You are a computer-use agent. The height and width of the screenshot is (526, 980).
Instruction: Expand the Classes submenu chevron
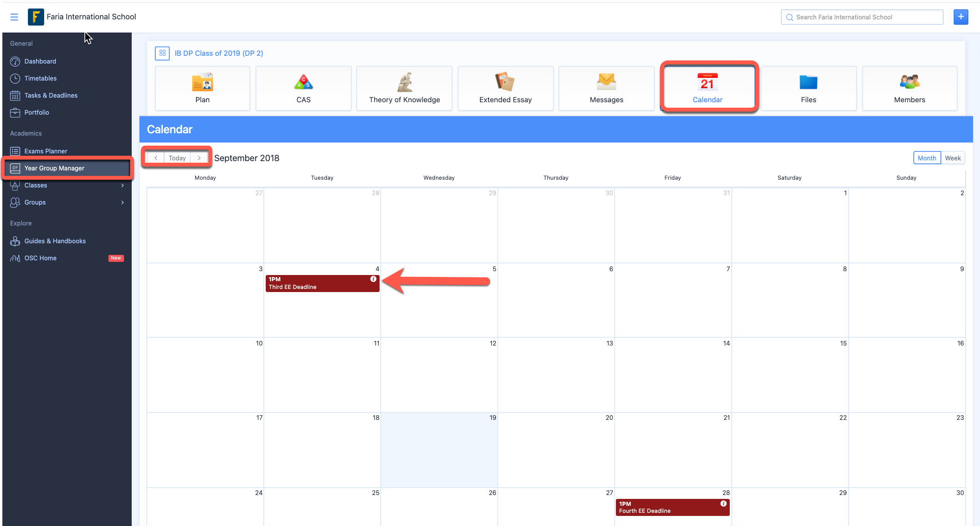point(122,185)
